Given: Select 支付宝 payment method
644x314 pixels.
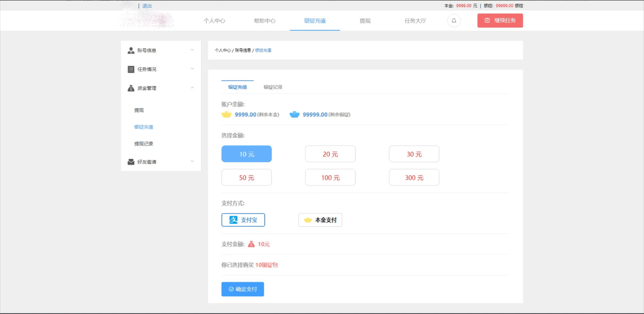Looking at the screenshot, I should click(x=243, y=220).
